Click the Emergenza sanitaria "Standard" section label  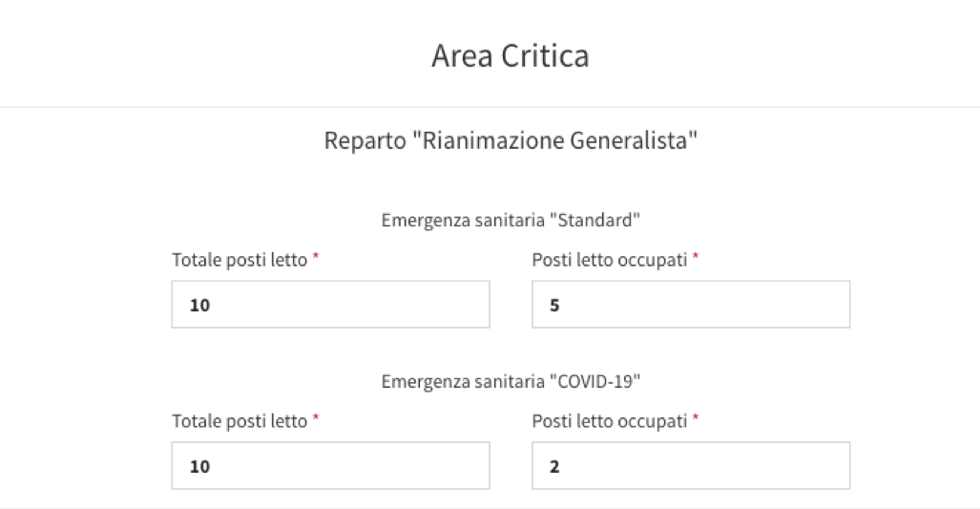click(x=511, y=220)
